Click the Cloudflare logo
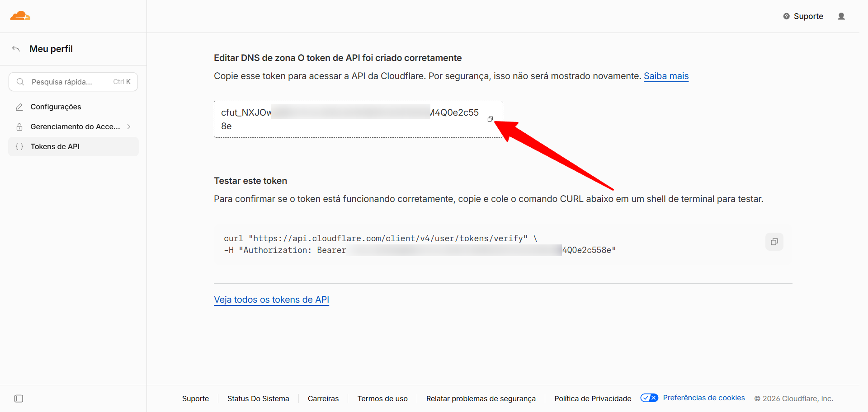This screenshot has width=868, height=412. tap(20, 16)
